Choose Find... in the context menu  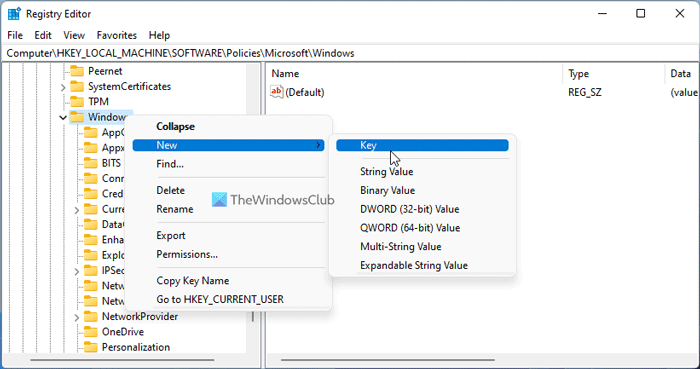[228, 164]
